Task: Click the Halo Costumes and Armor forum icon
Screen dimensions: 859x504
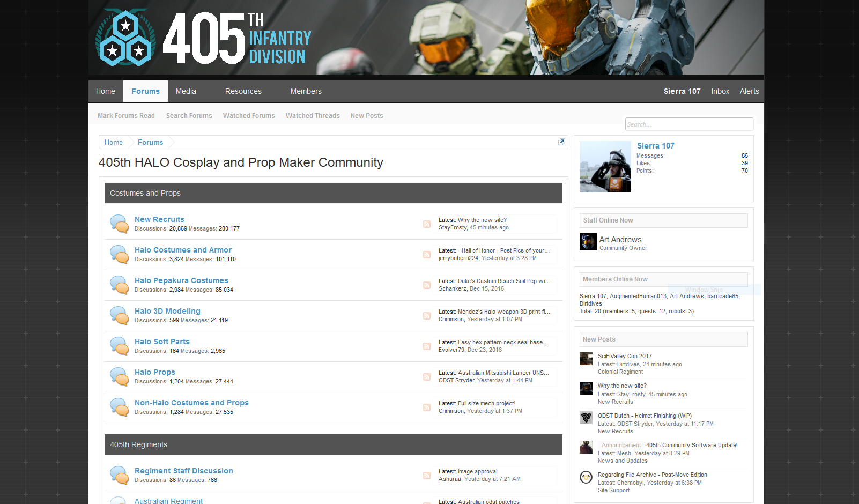Action: [x=119, y=255]
